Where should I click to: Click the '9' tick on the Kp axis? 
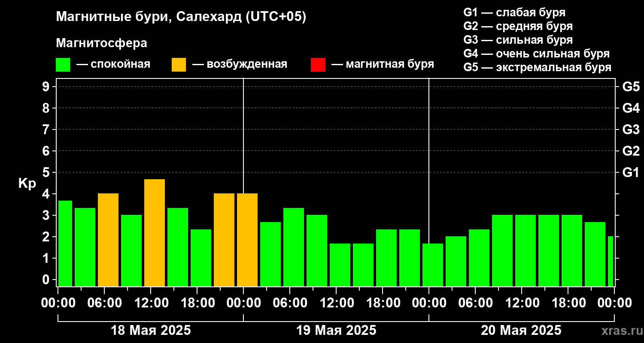tap(47, 87)
